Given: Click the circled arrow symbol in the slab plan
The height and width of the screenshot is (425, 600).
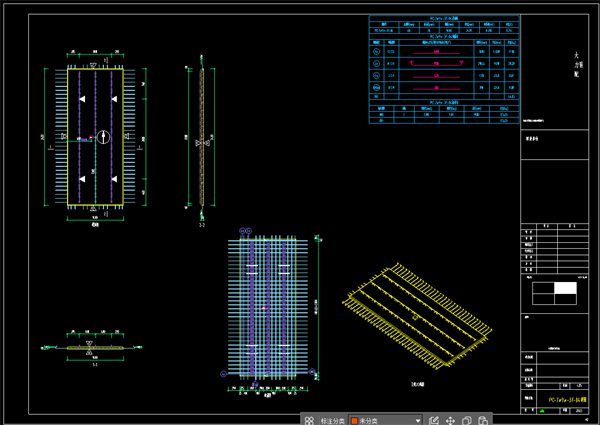Looking at the screenshot, I should (x=103, y=137).
